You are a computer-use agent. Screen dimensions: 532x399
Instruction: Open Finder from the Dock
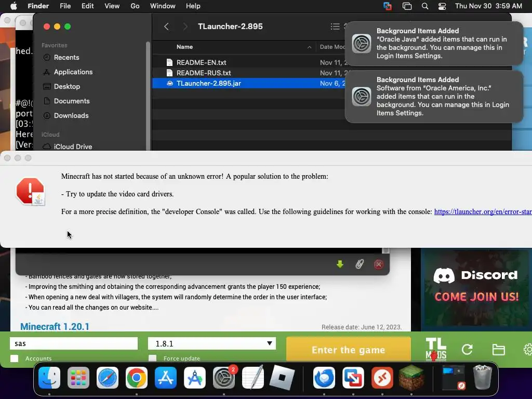pos(49,378)
